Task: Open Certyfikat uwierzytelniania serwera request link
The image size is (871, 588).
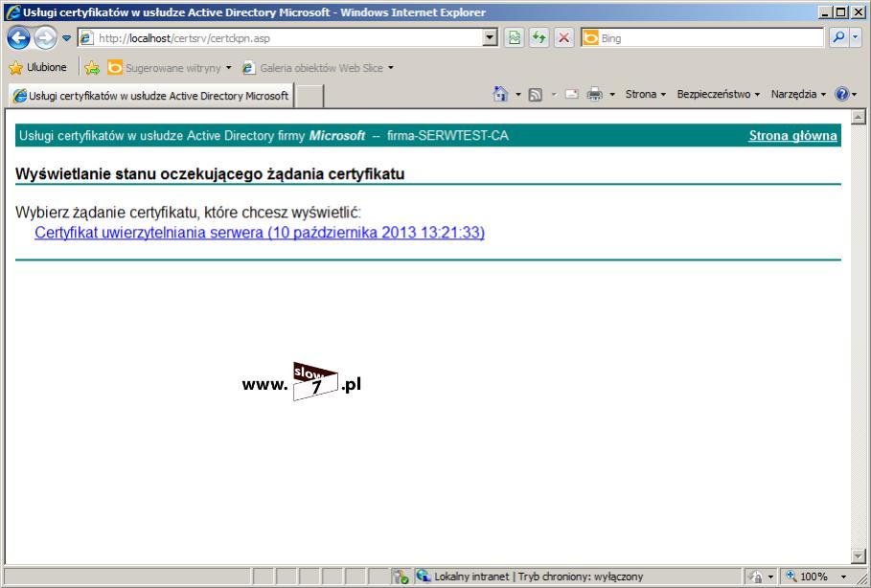Action: point(260,233)
